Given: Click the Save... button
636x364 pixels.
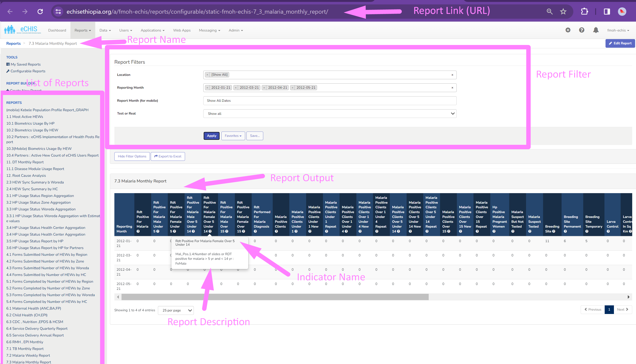Looking at the screenshot, I should coord(255,136).
